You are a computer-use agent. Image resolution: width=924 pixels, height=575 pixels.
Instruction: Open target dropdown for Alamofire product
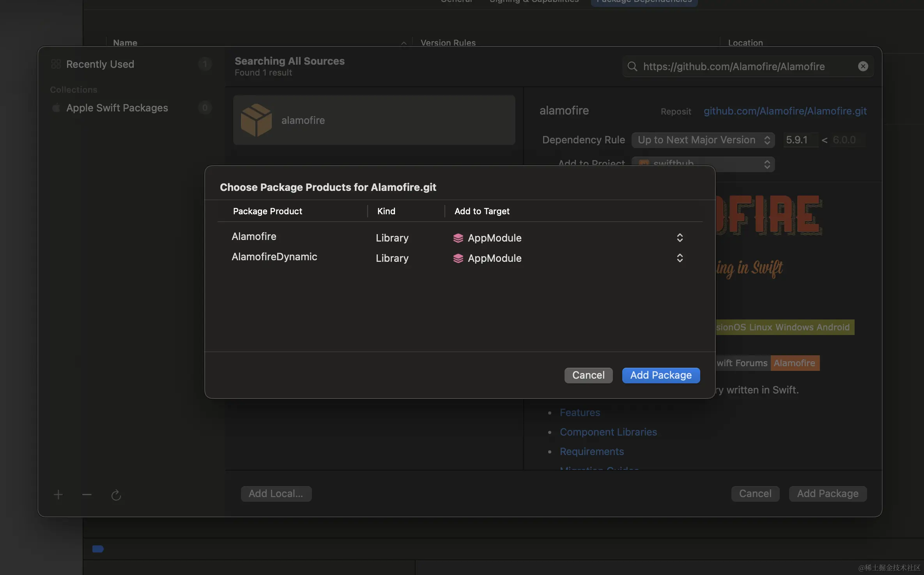point(680,238)
